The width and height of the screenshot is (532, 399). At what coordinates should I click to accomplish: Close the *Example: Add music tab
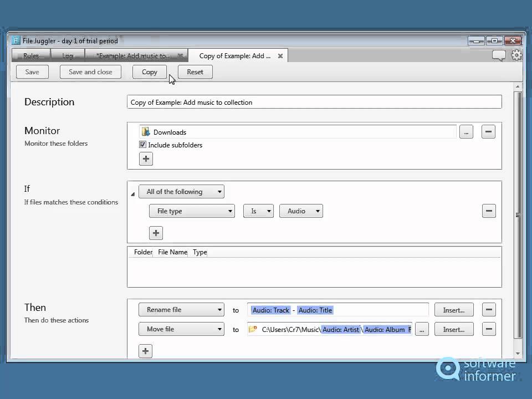[180, 55]
